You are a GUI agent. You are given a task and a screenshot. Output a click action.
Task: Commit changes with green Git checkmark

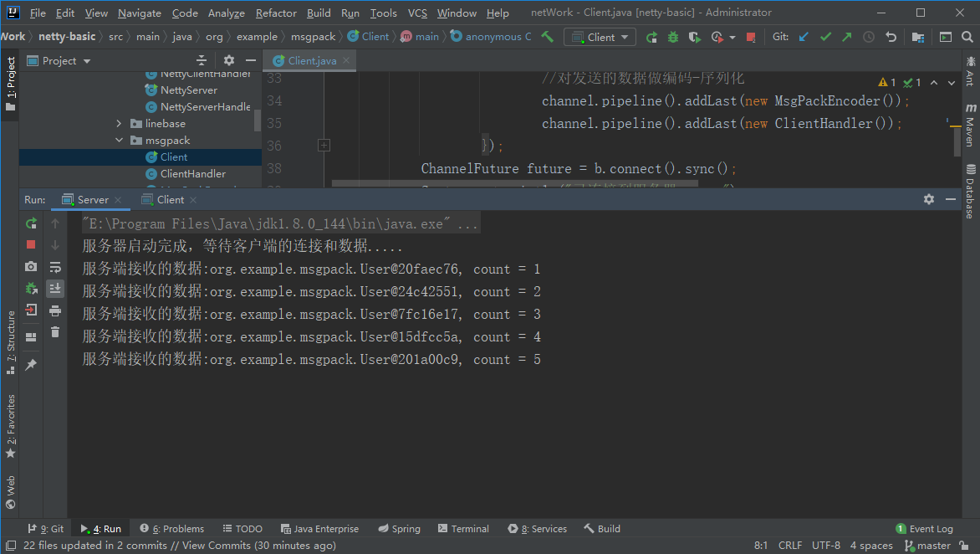pyautogui.click(x=825, y=37)
